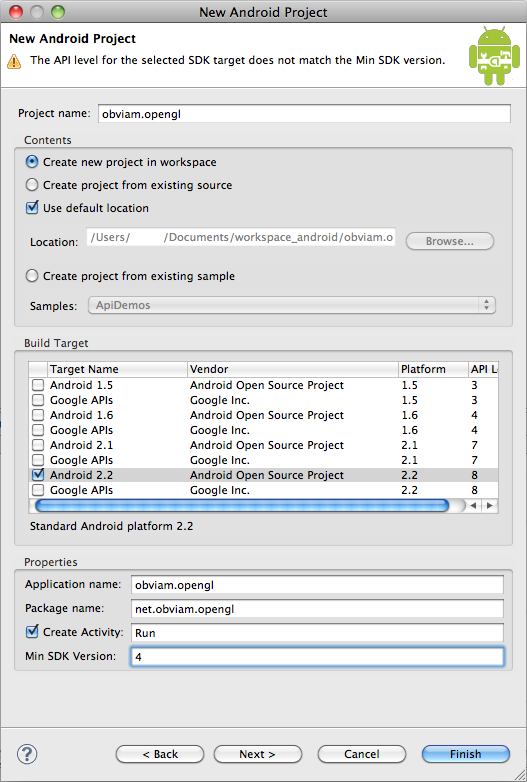
Task: Check Google APIs platform 2.2 target
Action: click(38, 490)
